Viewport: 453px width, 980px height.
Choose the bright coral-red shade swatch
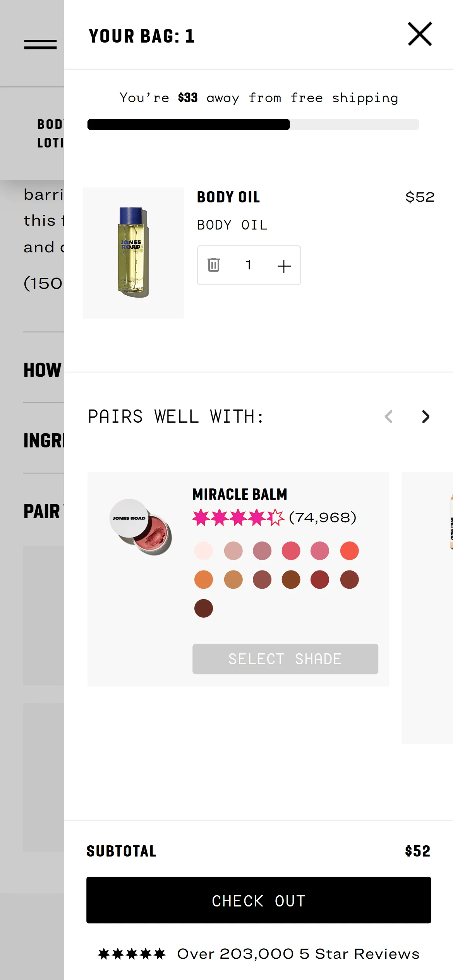349,551
